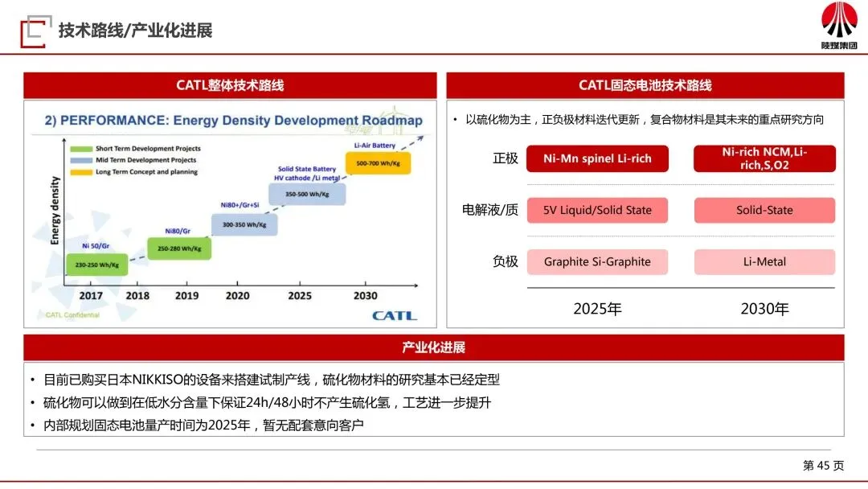Click the red bracket title icon
The width and height of the screenshot is (868, 489).
pos(35,31)
